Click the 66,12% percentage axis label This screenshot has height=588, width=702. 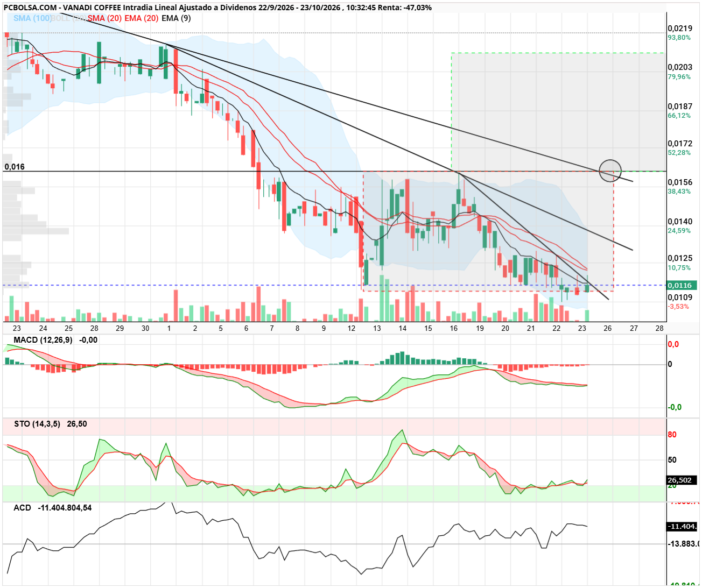pos(679,116)
